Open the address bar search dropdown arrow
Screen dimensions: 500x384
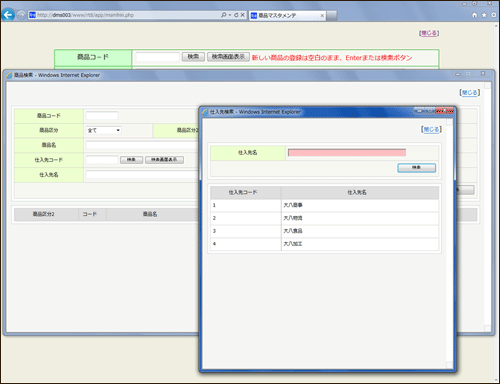(x=230, y=15)
